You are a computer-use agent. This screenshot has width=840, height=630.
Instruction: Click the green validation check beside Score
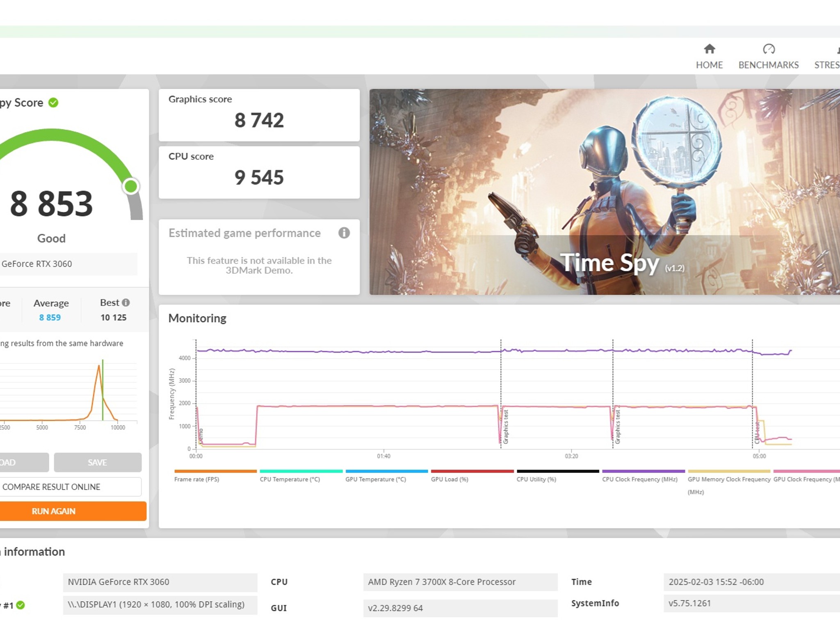(x=53, y=103)
